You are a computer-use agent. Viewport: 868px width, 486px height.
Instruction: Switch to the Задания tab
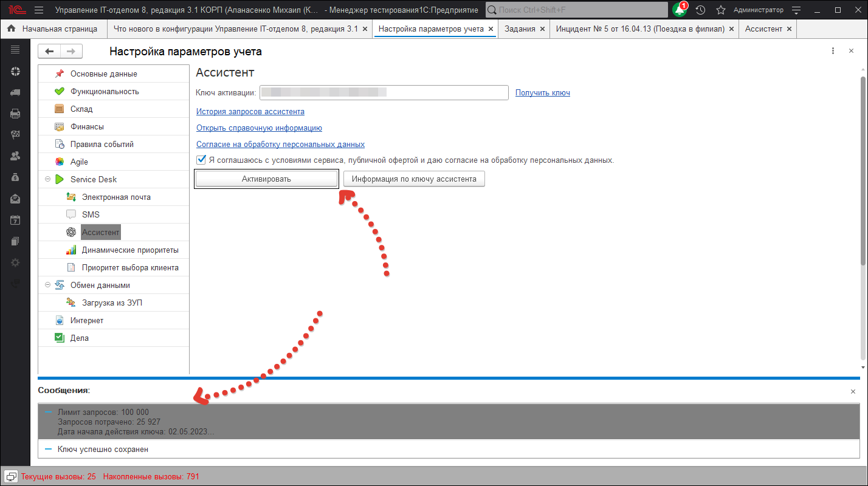pos(518,29)
